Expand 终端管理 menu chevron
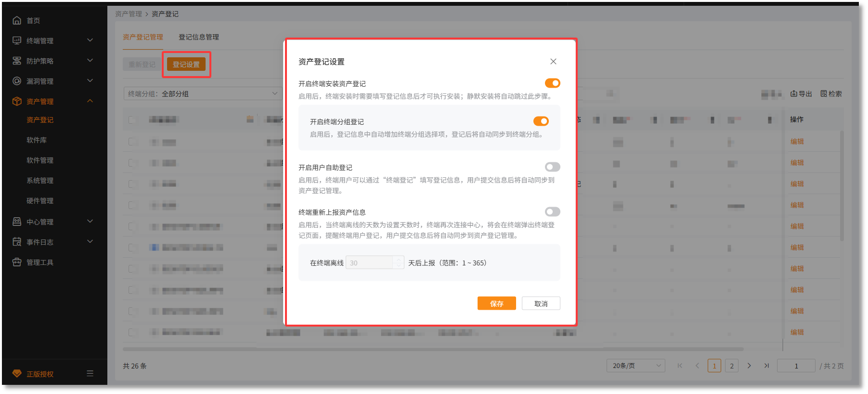Screen dimensions: 868x394 tap(90, 40)
